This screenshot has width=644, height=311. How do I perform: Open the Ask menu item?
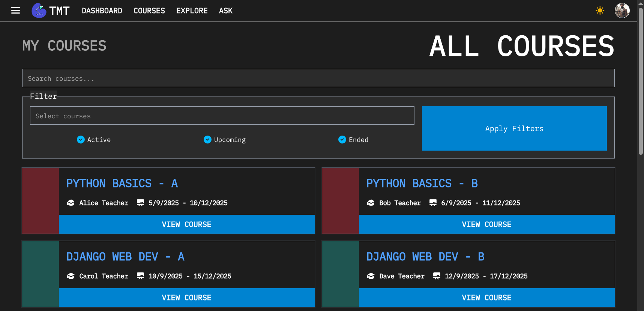click(225, 11)
